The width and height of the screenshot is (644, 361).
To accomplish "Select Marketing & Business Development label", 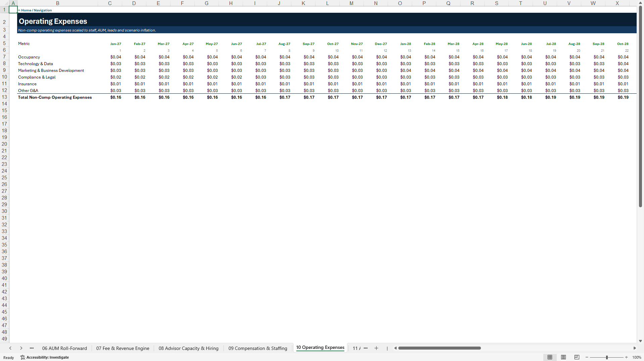I will [51, 71].
